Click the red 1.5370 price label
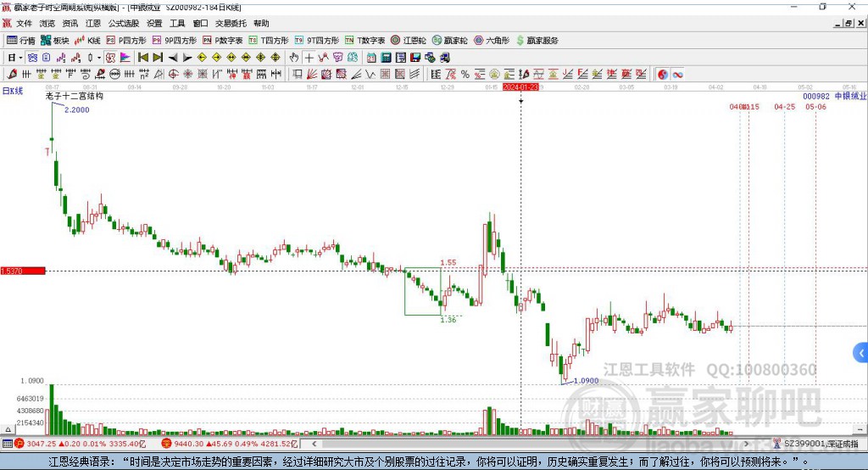 point(23,271)
